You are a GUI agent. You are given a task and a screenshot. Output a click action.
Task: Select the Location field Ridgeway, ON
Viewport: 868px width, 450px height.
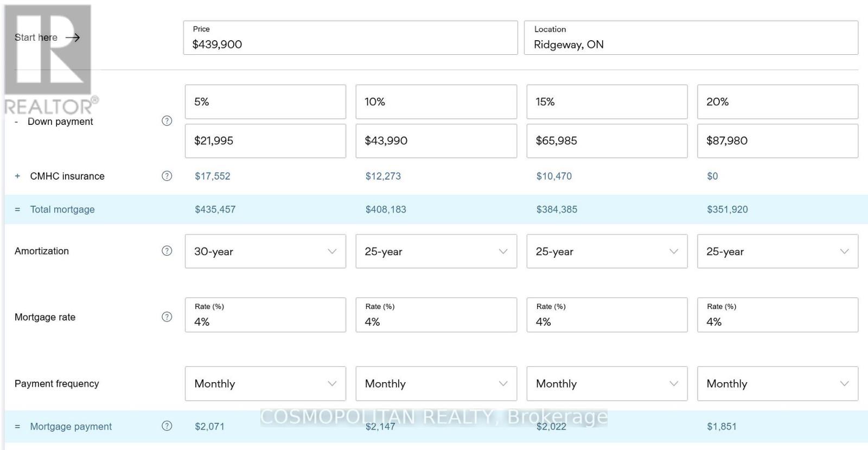click(691, 38)
